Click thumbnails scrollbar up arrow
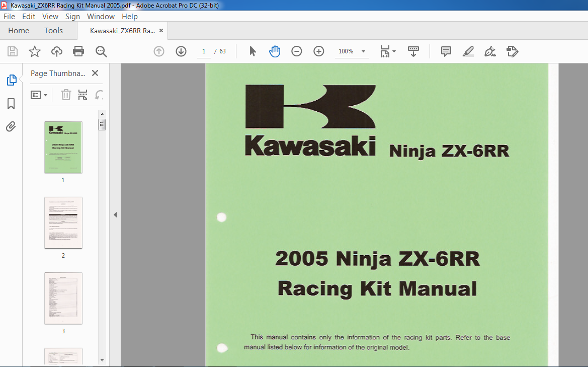 [102, 114]
